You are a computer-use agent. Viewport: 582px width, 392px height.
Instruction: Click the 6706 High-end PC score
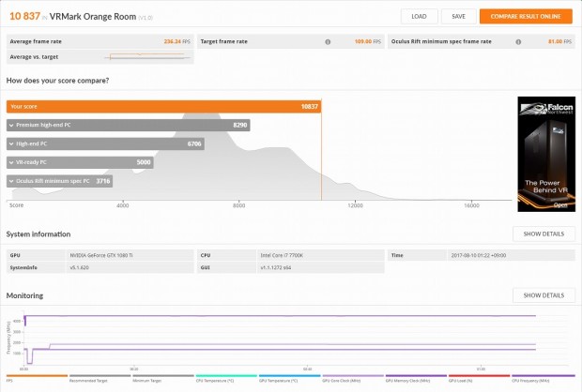(194, 143)
